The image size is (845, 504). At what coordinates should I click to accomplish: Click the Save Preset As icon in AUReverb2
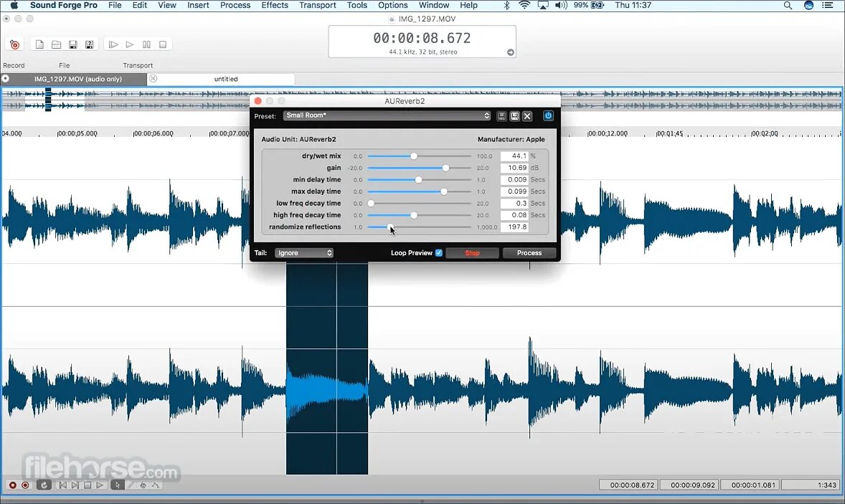514,115
